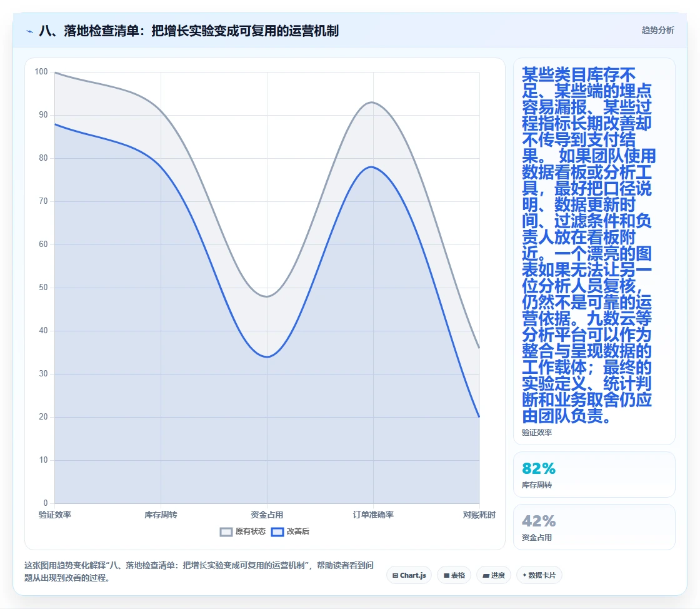Click the 资金占用 x-axis label
Image resolution: width=700 pixels, height=609 pixels.
pyautogui.click(x=267, y=515)
